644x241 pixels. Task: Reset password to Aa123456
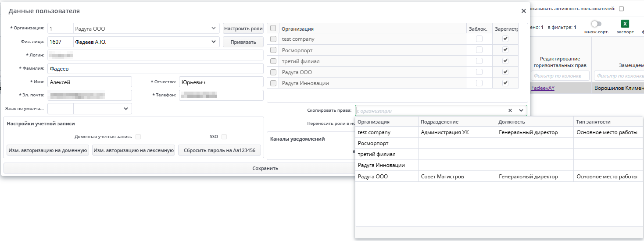(x=219, y=150)
